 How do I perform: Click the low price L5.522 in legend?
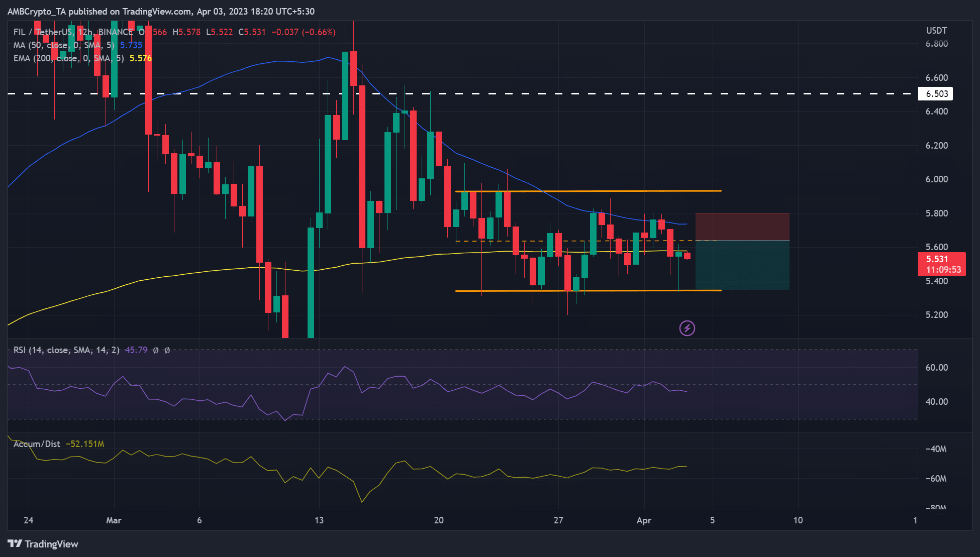point(219,32)
